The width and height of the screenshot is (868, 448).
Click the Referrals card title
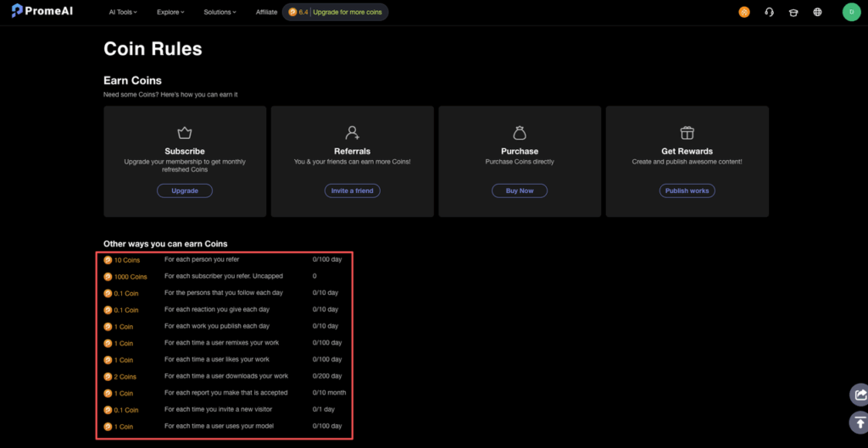tap(352, 151)
